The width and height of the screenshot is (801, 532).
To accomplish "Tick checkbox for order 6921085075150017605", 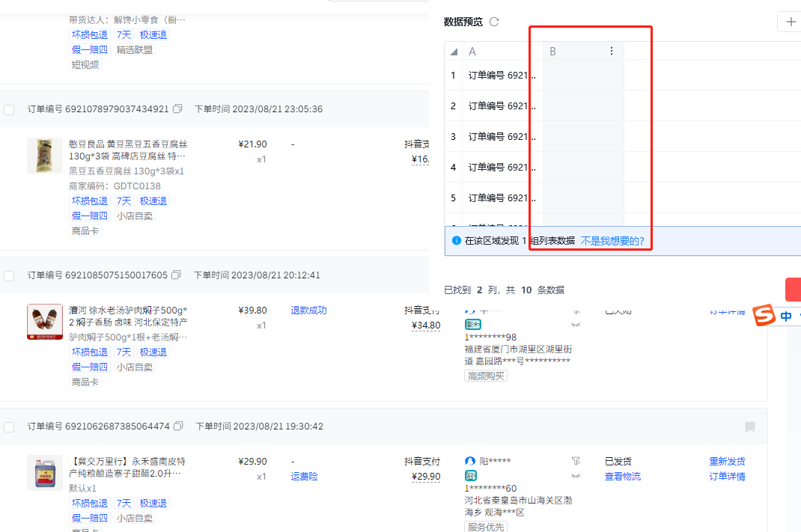I will coord(9,276).
